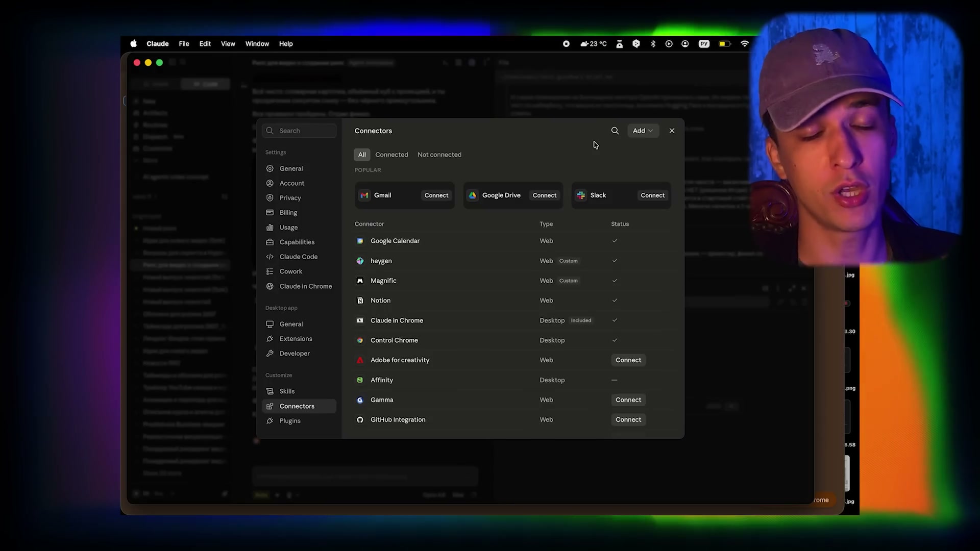This screenshot has width=980, height=551.
Task: Open the View menu
Action: [228, 44]
